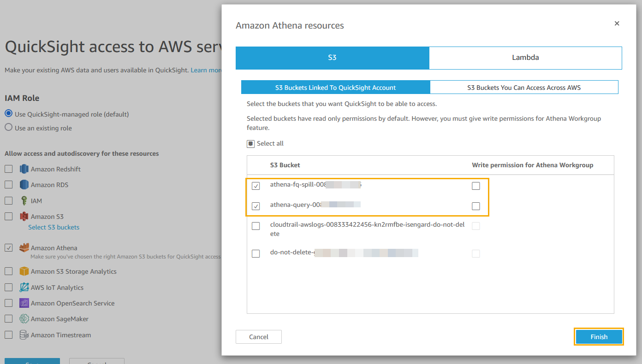Click the Amazon OpenSearch Service label
This screenshot has height=364, width=642.
click(x=73, y=303)
